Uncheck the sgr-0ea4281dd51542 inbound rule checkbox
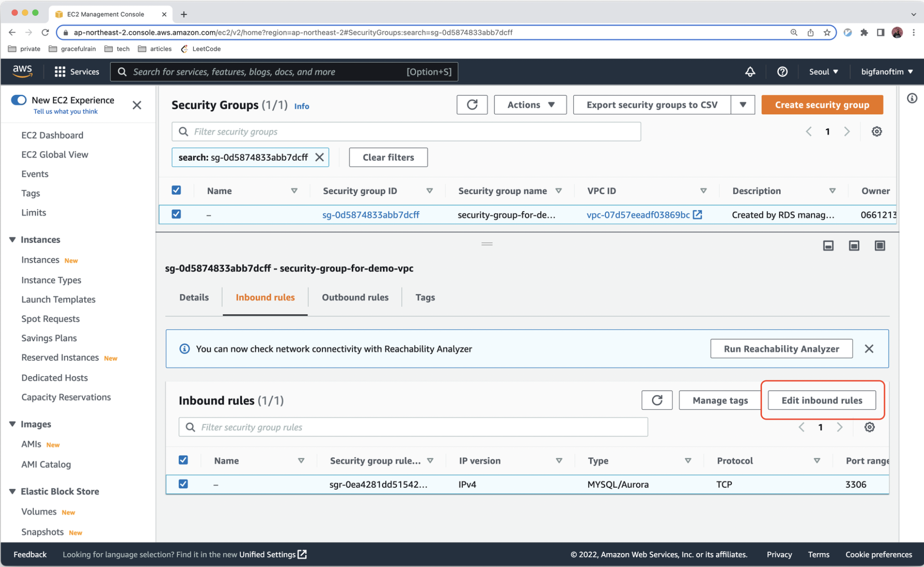The width and height of the screenshot is (924, 567). [183, 484]
